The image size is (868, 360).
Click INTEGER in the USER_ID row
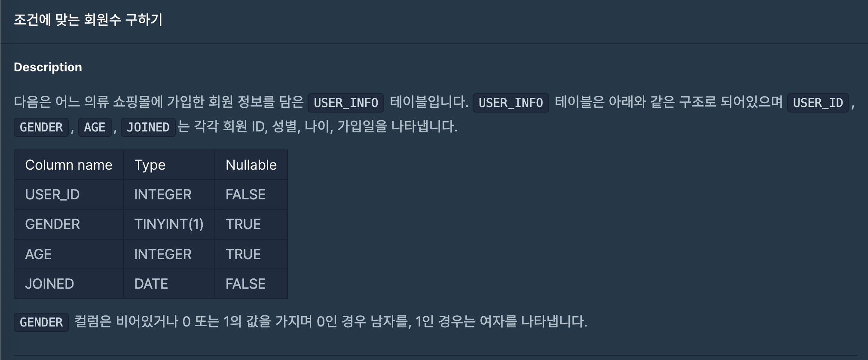163,195
